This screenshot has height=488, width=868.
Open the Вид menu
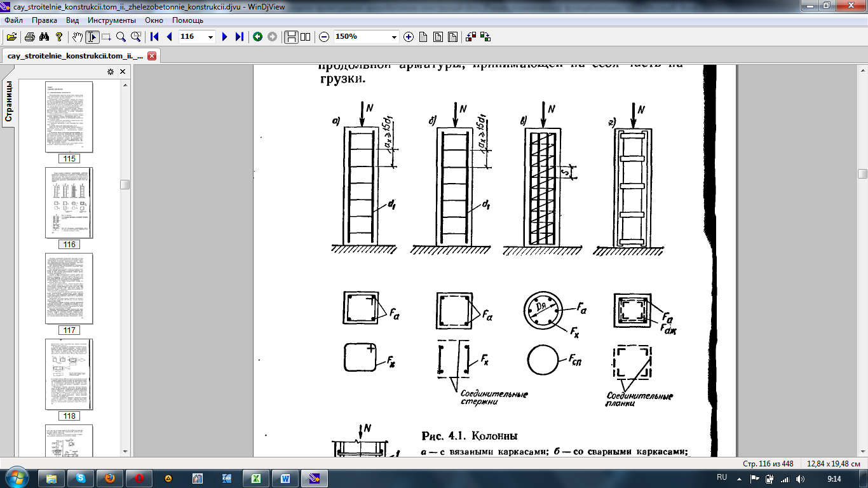pyautogui.click(x=72, y=20)
